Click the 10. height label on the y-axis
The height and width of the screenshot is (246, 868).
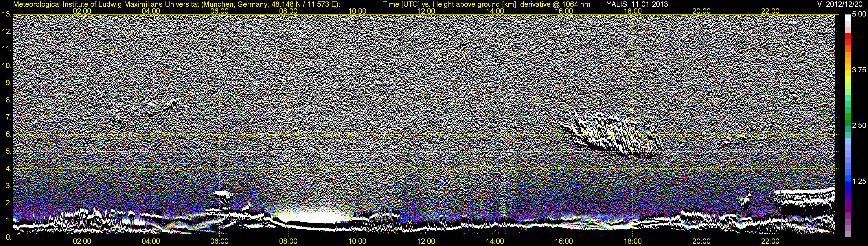6,66
